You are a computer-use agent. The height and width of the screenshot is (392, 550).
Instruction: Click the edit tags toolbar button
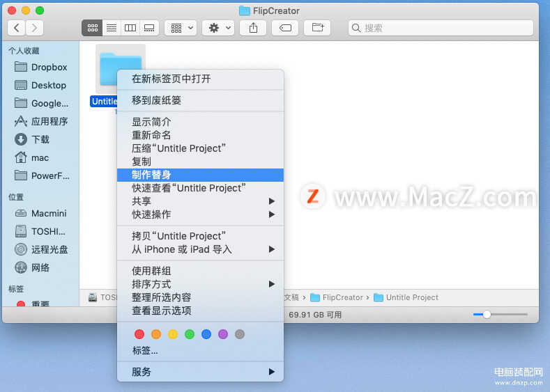pyautogui.click(x=285, y=28)
